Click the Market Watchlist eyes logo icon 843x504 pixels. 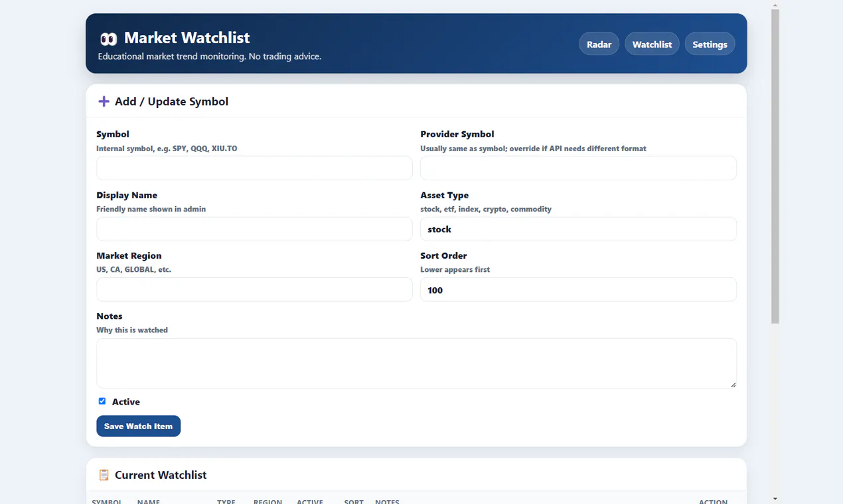(108, 38)
